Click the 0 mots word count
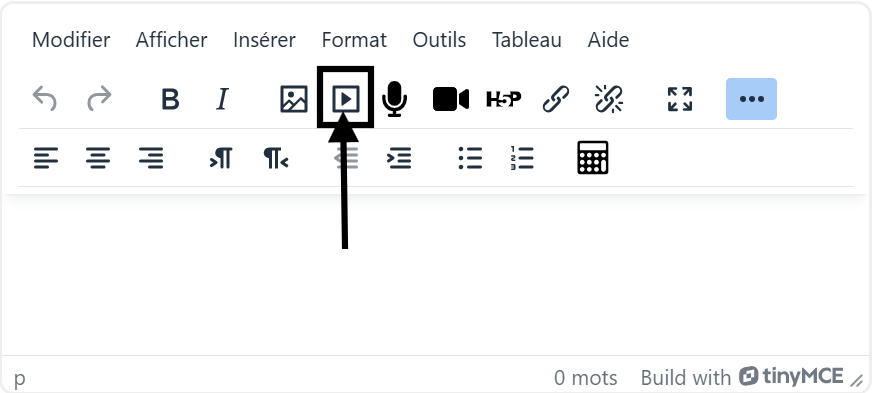872x393 pixels. 585,378
